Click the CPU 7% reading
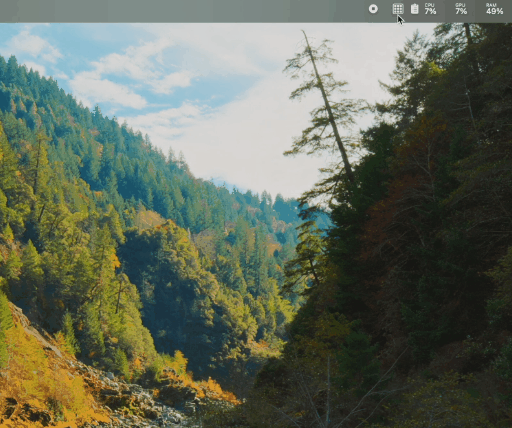 430,11
